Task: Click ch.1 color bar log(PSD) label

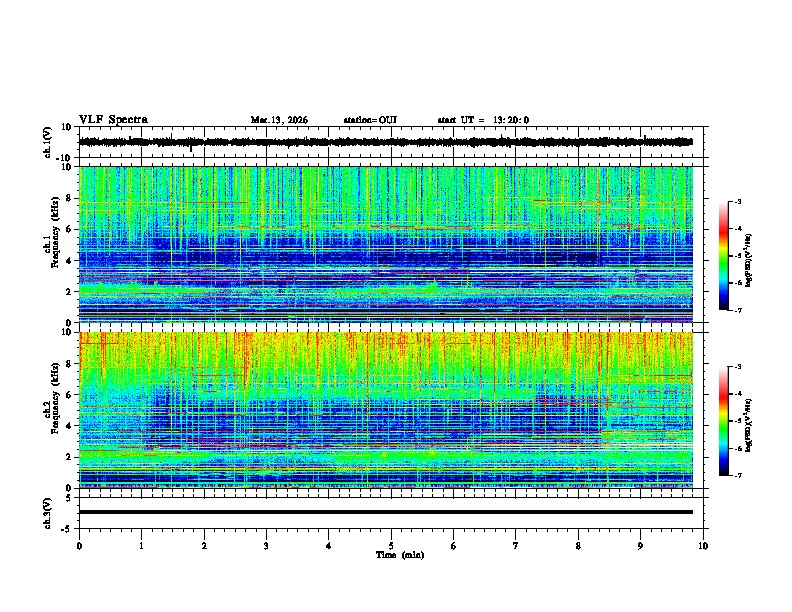Action: [x=749, y=261]
